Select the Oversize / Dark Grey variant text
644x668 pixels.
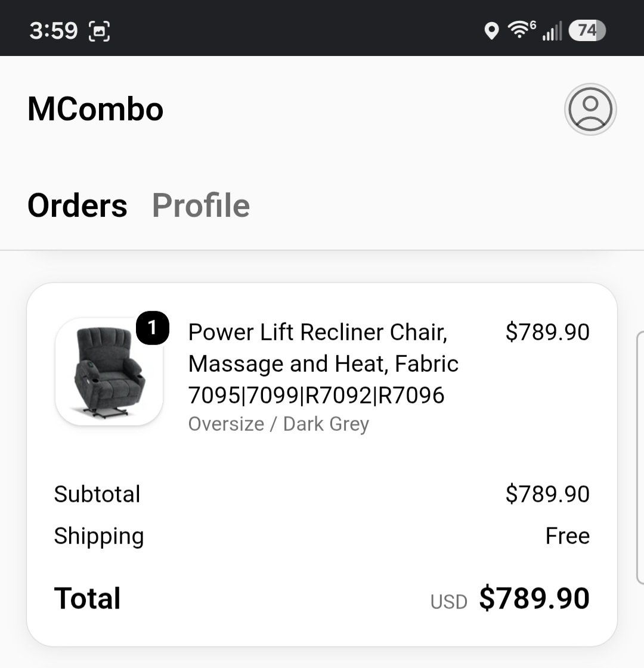[x=278, y=424]
